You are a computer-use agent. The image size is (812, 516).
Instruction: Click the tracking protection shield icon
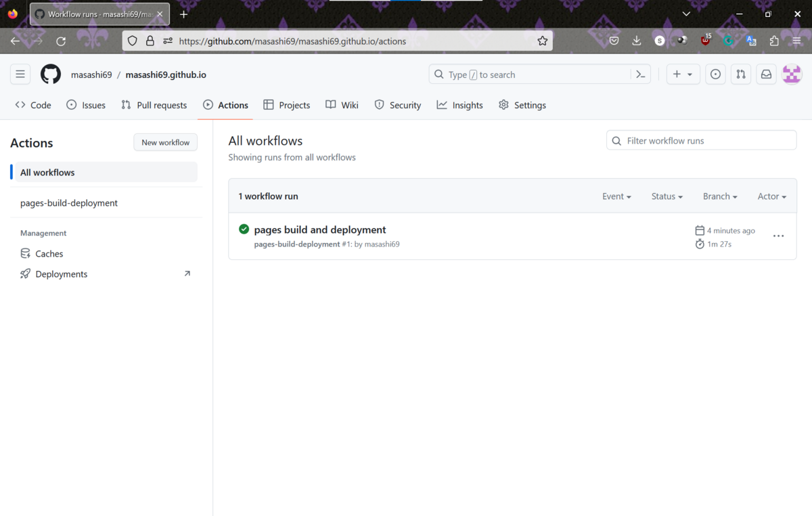[132, 41]
